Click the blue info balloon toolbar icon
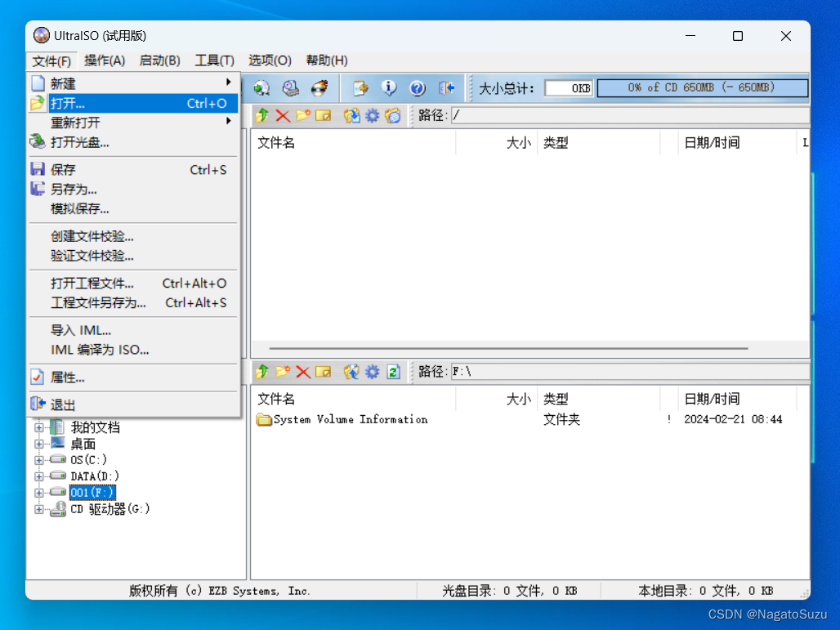840x630 pixels. [x=389, y=87]
